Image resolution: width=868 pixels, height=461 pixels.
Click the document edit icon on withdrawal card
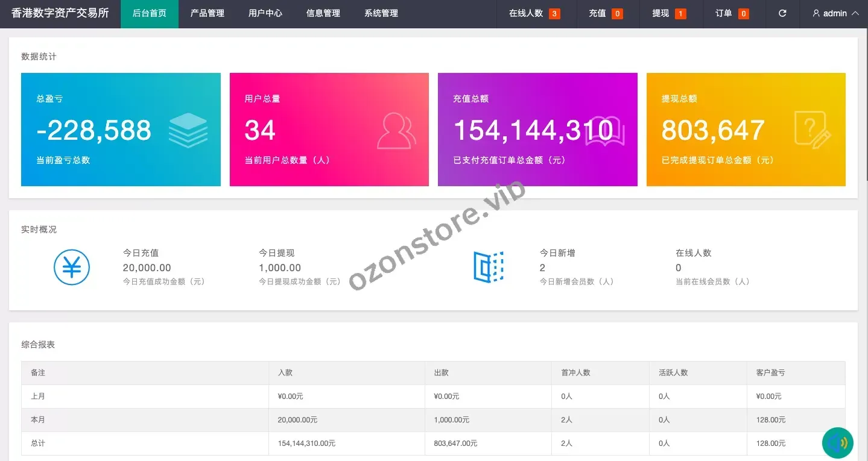click(812, 130)
